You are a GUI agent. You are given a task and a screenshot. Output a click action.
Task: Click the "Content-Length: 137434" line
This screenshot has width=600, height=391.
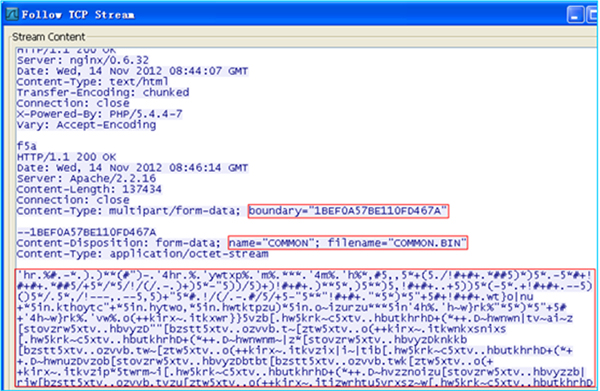pyautogui.click(x=89, y=189)
